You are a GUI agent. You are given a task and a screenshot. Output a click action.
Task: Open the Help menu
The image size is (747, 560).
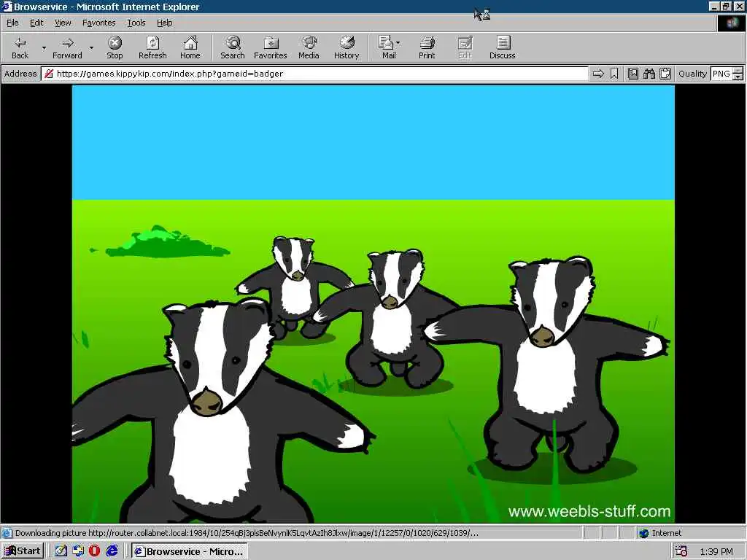click(164, 23)
